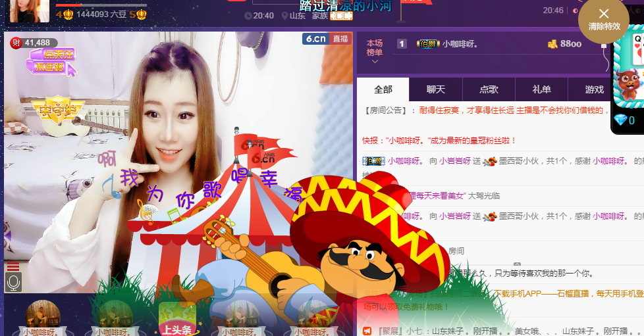Screen dimensions: 644x336
Task: Open the 点歌 tab
Action: (x=489, y=89)
